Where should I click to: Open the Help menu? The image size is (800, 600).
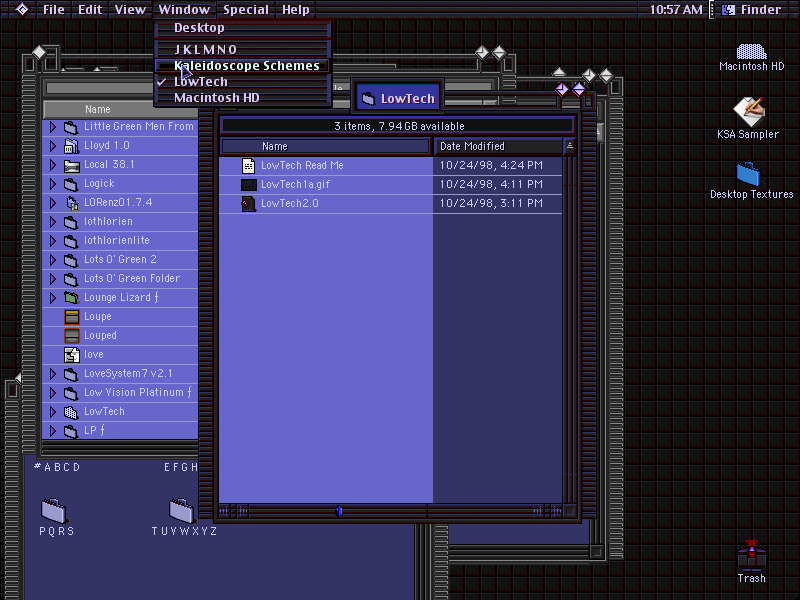coord(296,10)
